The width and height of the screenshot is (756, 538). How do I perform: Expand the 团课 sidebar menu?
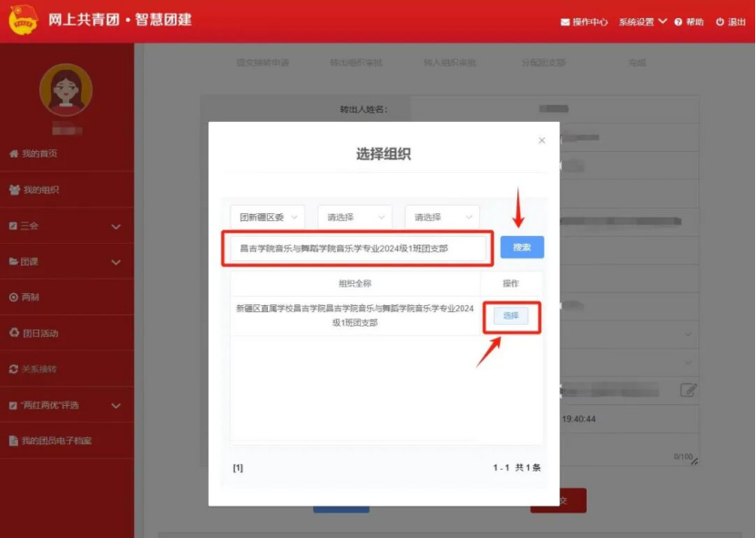tap(66, 262)
